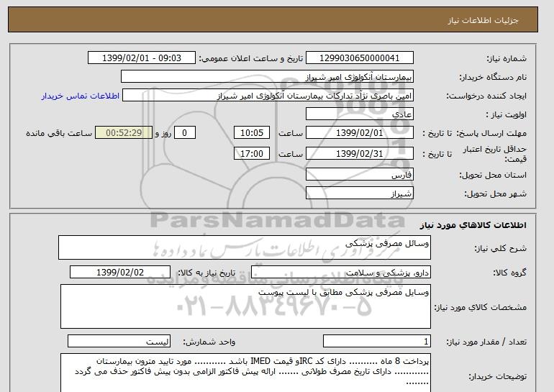The image size is (554, 392).
Task: Select the priority field showing عادی
Action: [359, 114]
